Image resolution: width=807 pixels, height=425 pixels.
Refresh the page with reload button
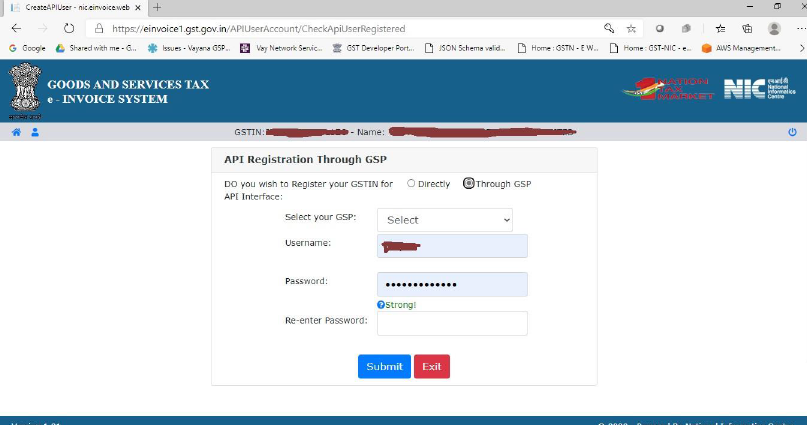click(67, 29)
